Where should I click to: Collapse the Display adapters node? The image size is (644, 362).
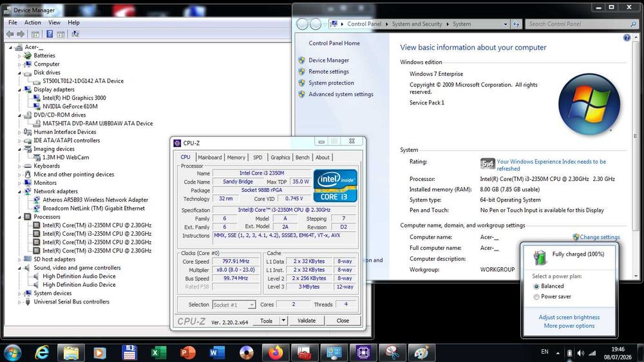click(x=19, y=90)
